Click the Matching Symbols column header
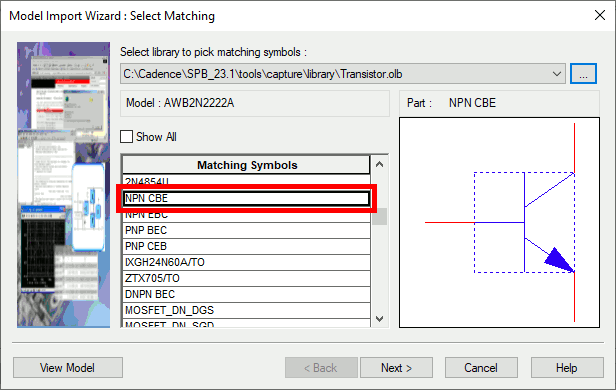This screenshot has height=390, width=616. click(x=247, y=165)
